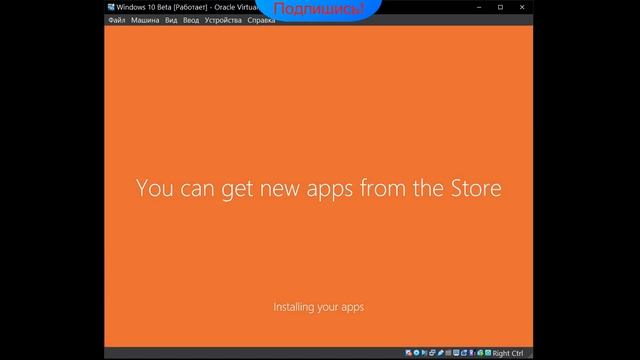The width and height of the screenshot is (640, 360).
Task: Click the mouse integration status icon
Action: pos(480,353)
